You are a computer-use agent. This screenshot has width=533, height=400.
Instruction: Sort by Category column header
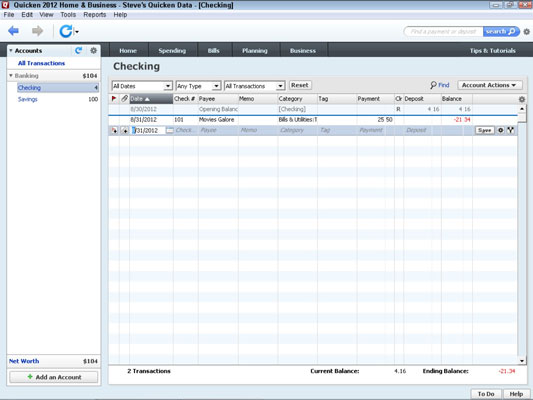click(x=297, y=99)
